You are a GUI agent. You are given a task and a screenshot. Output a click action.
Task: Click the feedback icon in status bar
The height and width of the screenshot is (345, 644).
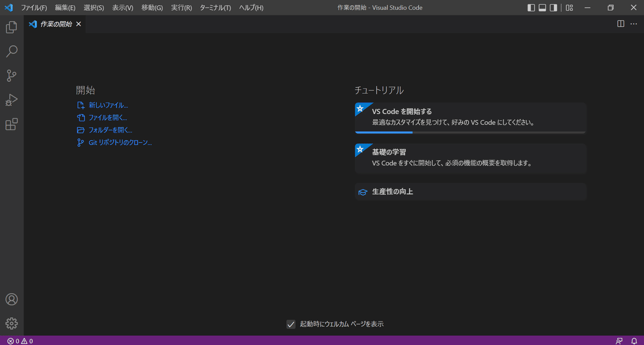click(619, 341)
